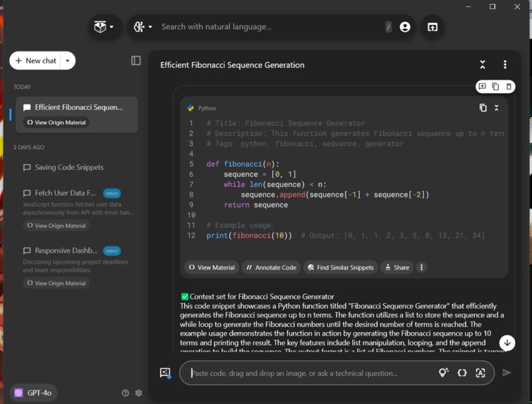Click the Annotate Code button
Viewport: 532px width, 404px height.
click(271, 267)
